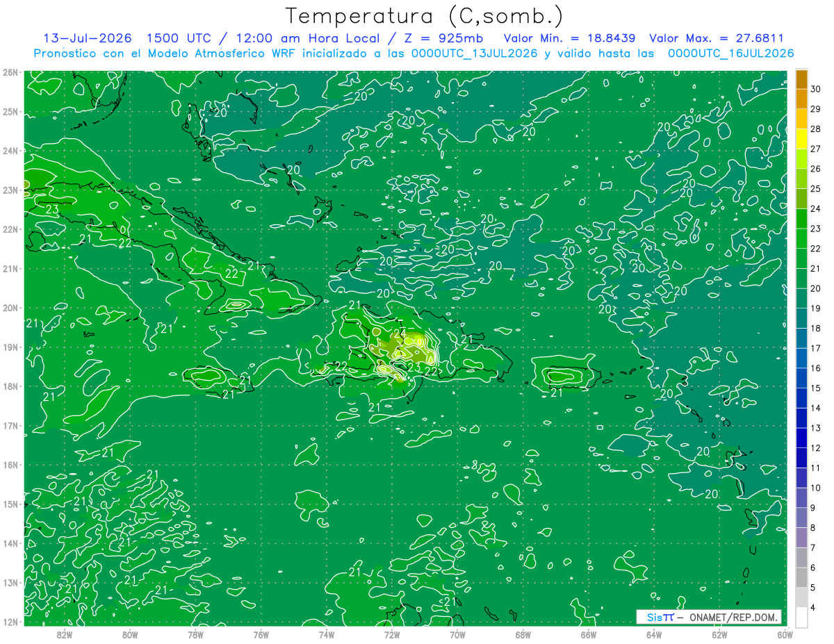Viewport: 834px width, 644px height.
Task: Click the longitude label '78W'
Action: 195,634
